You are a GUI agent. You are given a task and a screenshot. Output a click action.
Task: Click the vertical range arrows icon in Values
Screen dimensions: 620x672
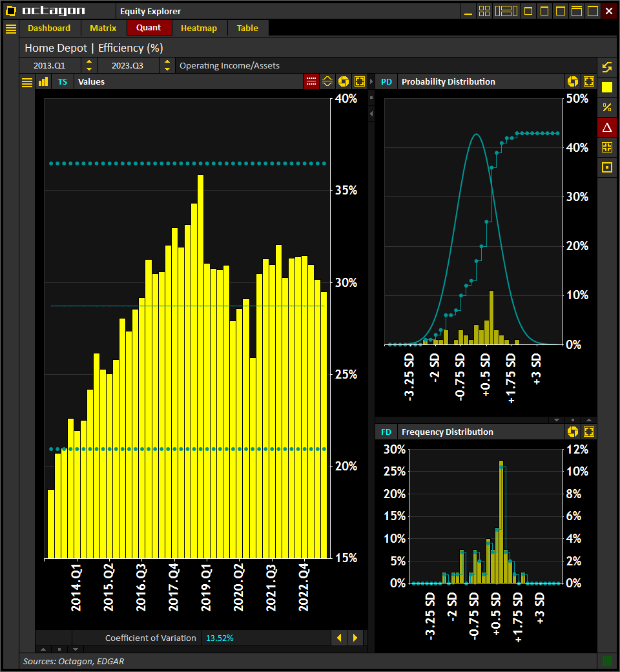tap(327, 81)
